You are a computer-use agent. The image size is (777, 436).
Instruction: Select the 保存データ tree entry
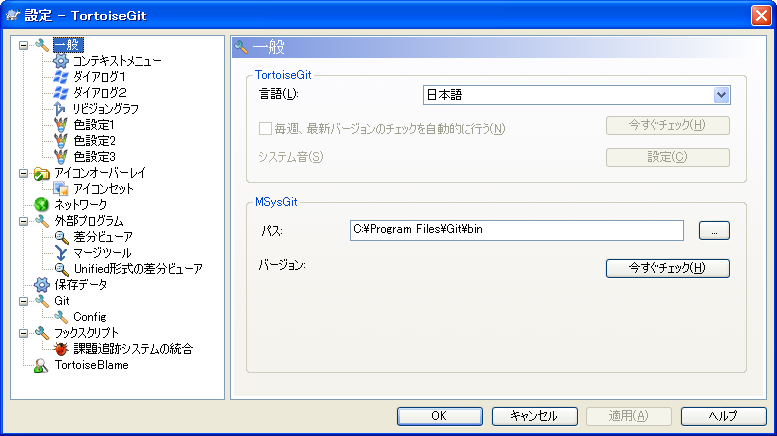(x=80, y=285)
